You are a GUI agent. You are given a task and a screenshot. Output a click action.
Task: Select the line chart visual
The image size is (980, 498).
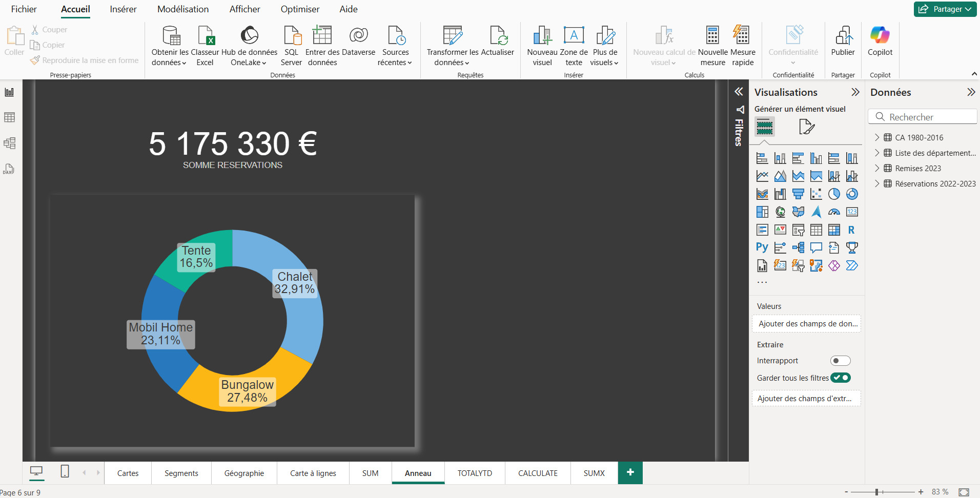coord(762,176)
